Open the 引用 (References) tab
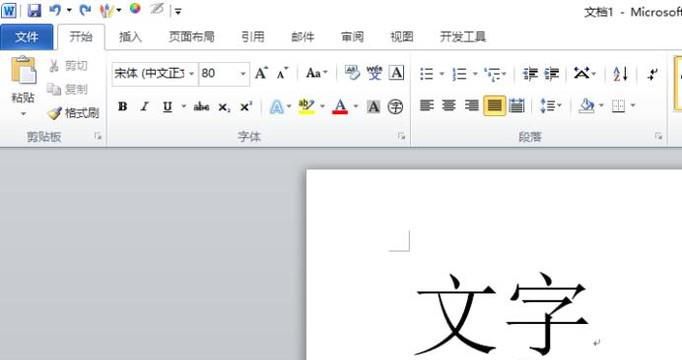 253,37
